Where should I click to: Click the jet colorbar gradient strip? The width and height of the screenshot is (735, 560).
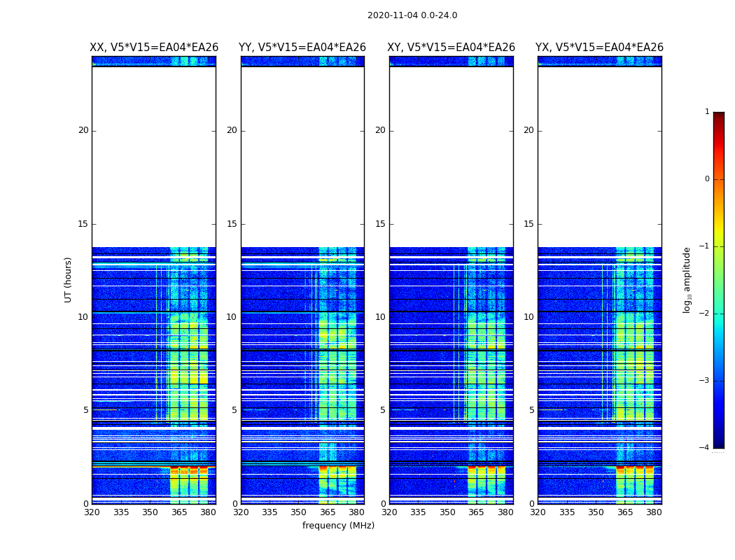coord(719,280)
